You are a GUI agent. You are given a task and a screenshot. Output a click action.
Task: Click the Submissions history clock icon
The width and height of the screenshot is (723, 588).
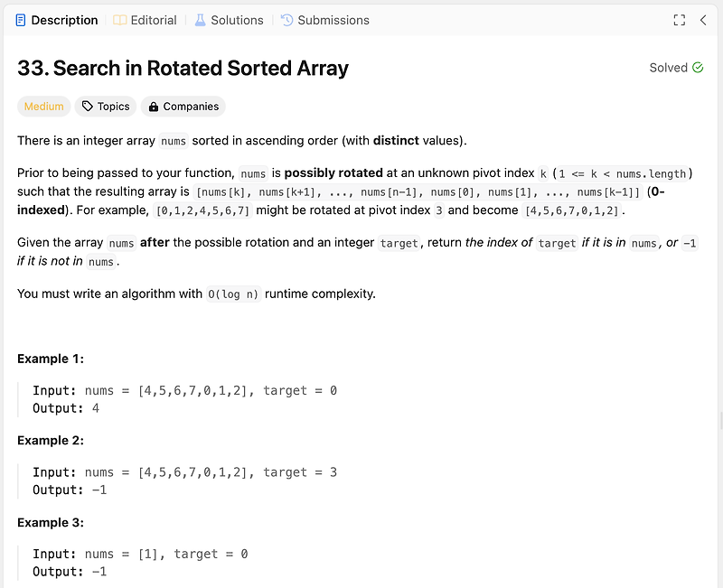click(x=286, y=20)
